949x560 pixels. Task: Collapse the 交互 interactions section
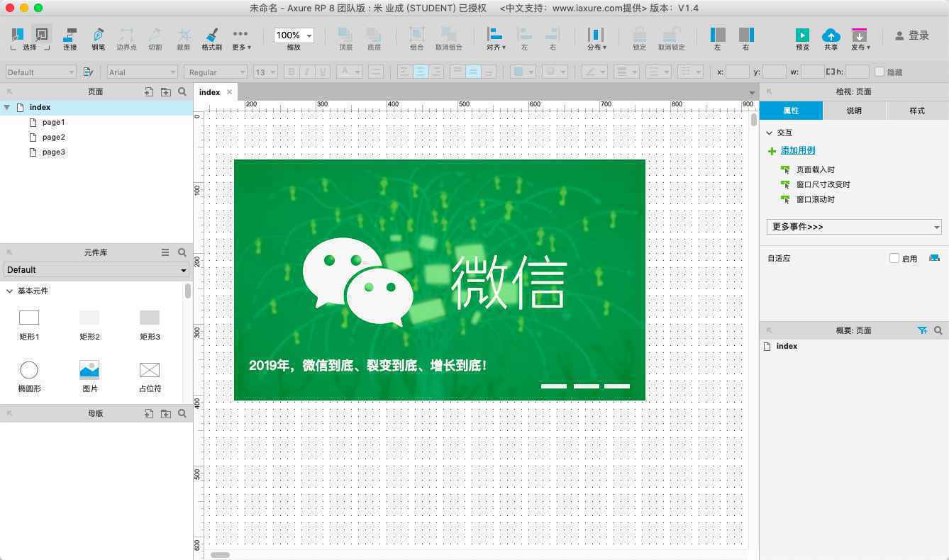click(x=770, y=133)
